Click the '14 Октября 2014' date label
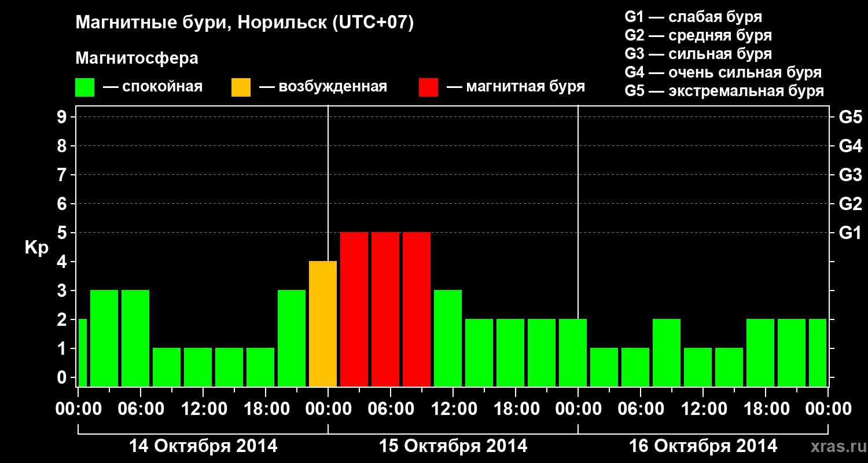Viewport: 868px width, 463px height. click(x=203, y=446)
